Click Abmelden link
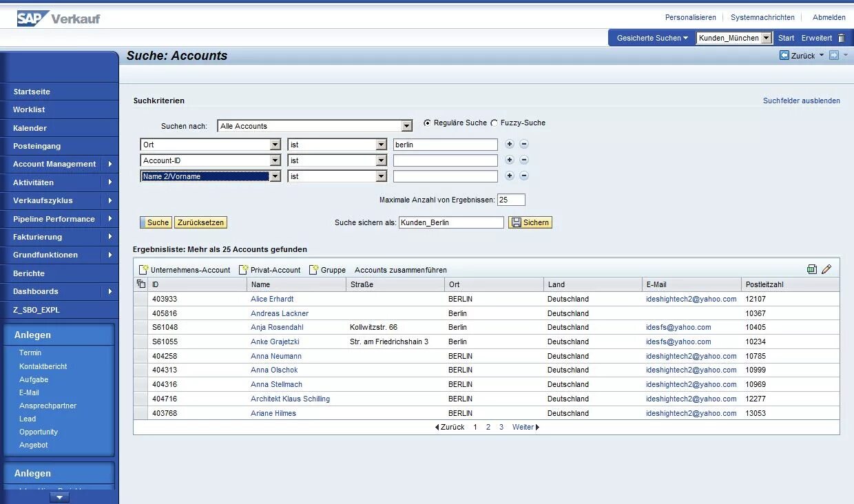 pos(829,17)
